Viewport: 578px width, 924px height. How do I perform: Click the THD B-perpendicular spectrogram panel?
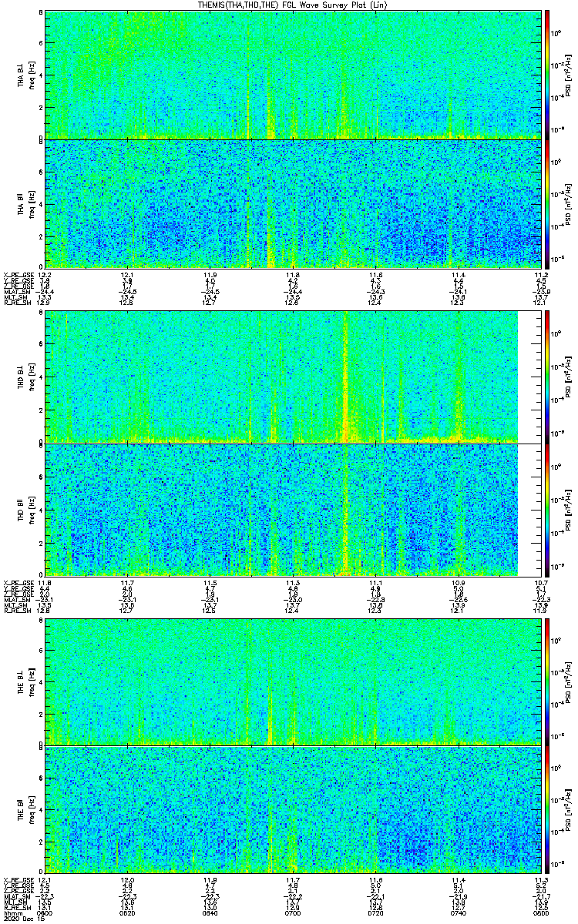(281, 377)
